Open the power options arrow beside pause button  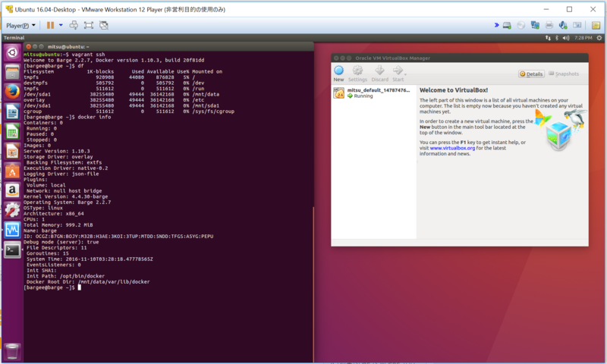(61, 25)
